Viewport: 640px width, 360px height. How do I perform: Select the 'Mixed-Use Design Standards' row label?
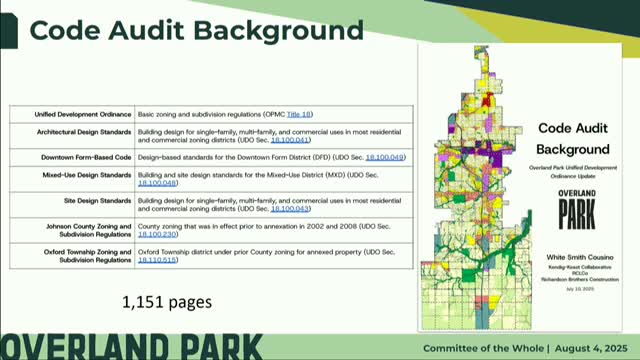(87, 175)
